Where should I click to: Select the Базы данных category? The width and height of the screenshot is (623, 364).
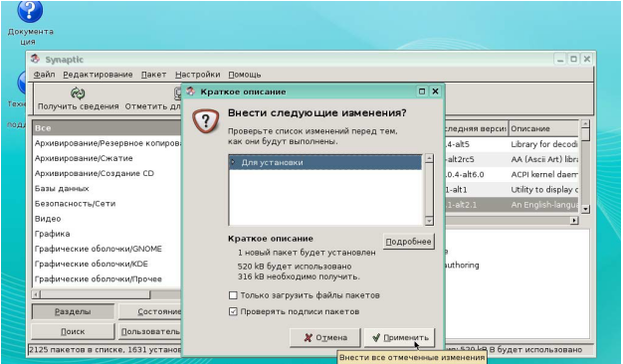pos(106,188)
